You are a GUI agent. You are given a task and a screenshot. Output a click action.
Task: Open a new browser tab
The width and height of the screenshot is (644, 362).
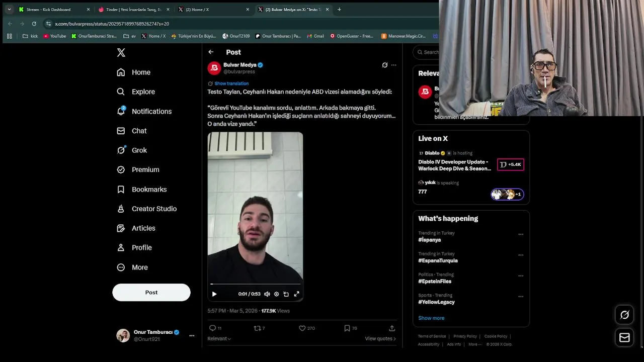click(x=339, y=10)
